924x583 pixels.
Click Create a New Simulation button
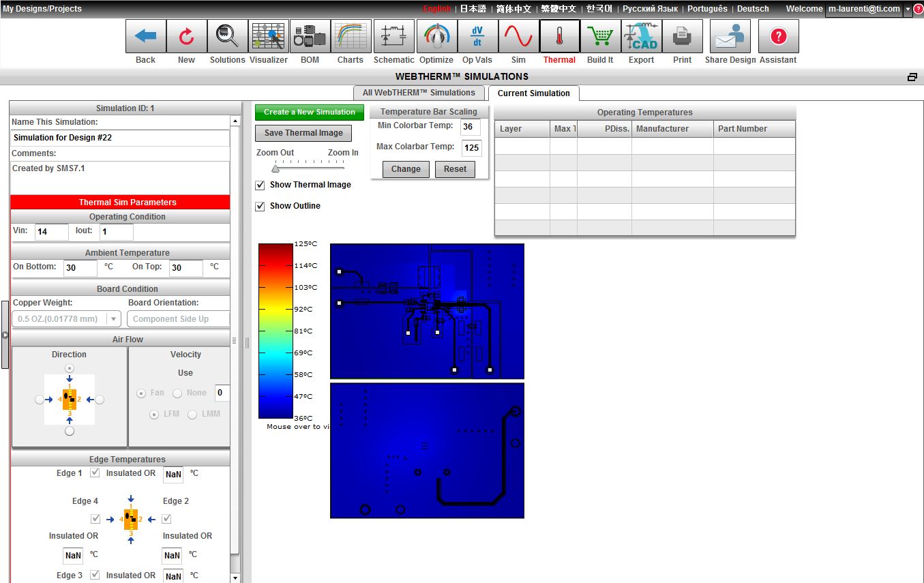[x=310, y=112]
